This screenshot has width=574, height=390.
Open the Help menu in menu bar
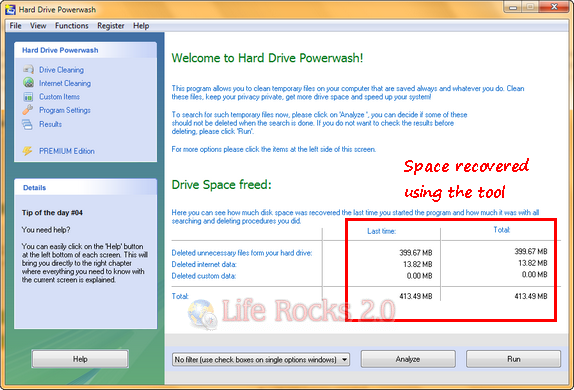pyautogui.click(x=141, y=26)
